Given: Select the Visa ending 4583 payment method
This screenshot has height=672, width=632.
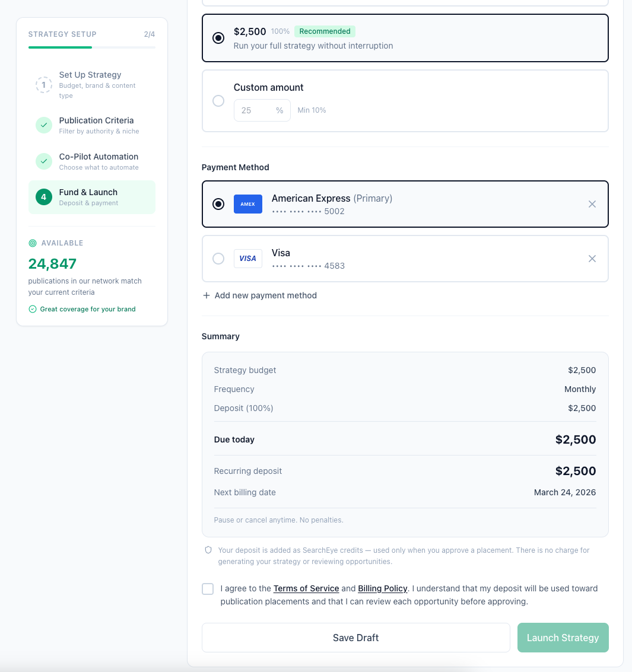Looking at the screenshot, I should coord(218,258).
